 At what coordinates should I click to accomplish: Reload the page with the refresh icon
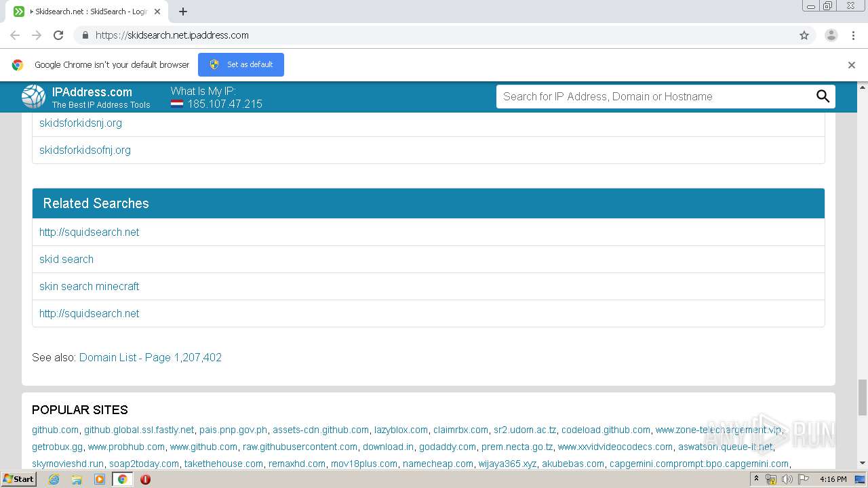[58, 35]
